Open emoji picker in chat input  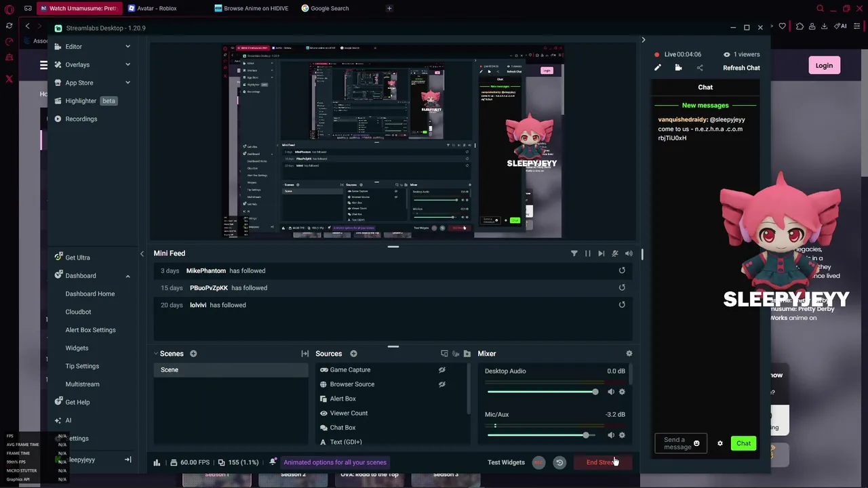click(696, 443)
